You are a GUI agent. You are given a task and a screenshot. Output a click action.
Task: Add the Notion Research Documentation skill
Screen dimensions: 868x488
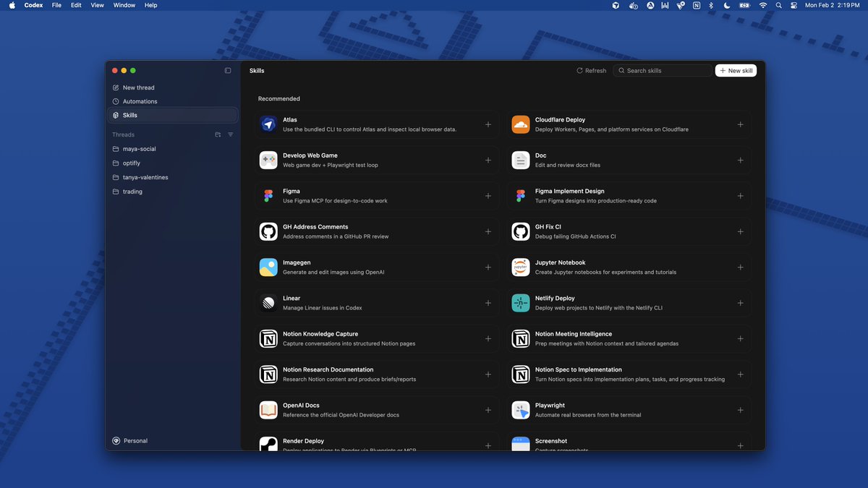point(488,374)
